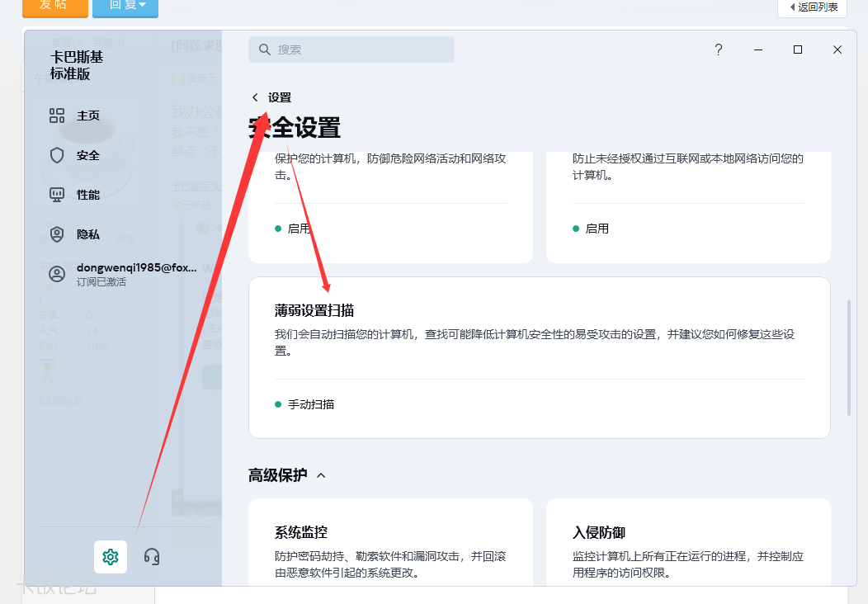Close the Kaspersky window
Viewport: 868px width, 604px height.
pyautogui.click(x=837, y=50)
